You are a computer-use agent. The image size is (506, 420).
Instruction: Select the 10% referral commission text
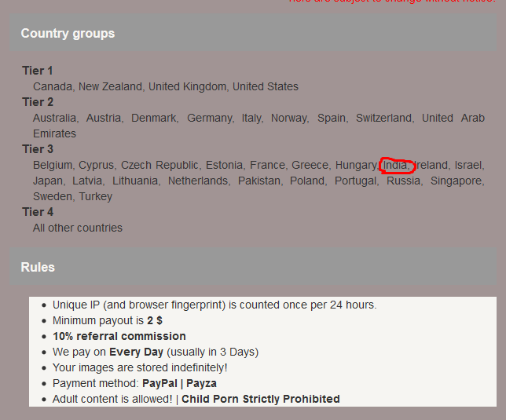pos(119,336)
